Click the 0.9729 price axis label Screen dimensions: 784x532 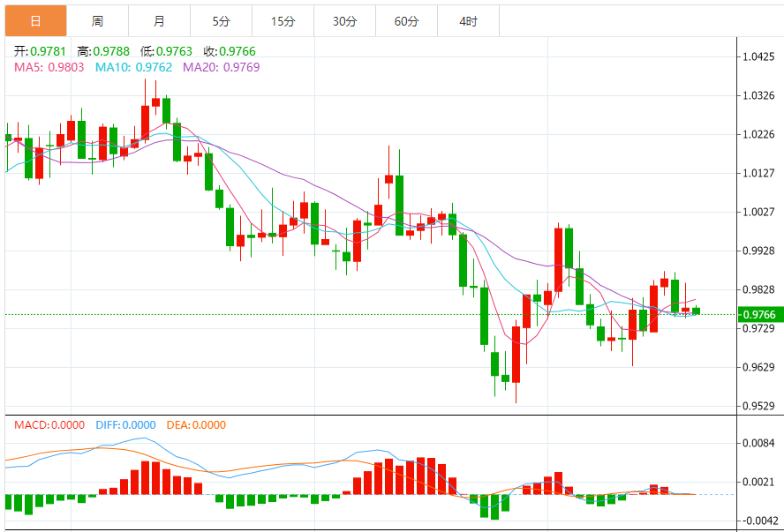coord(758,329)
